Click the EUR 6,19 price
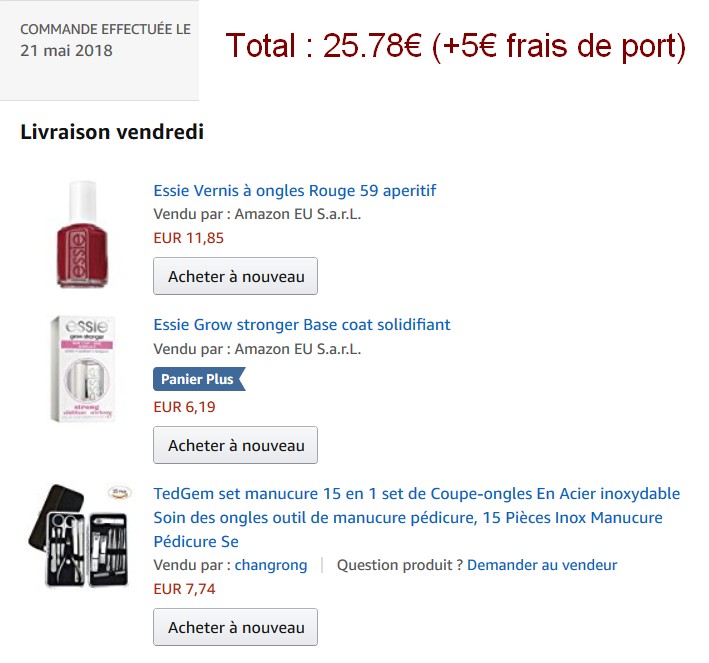 [x=184, y=407]
